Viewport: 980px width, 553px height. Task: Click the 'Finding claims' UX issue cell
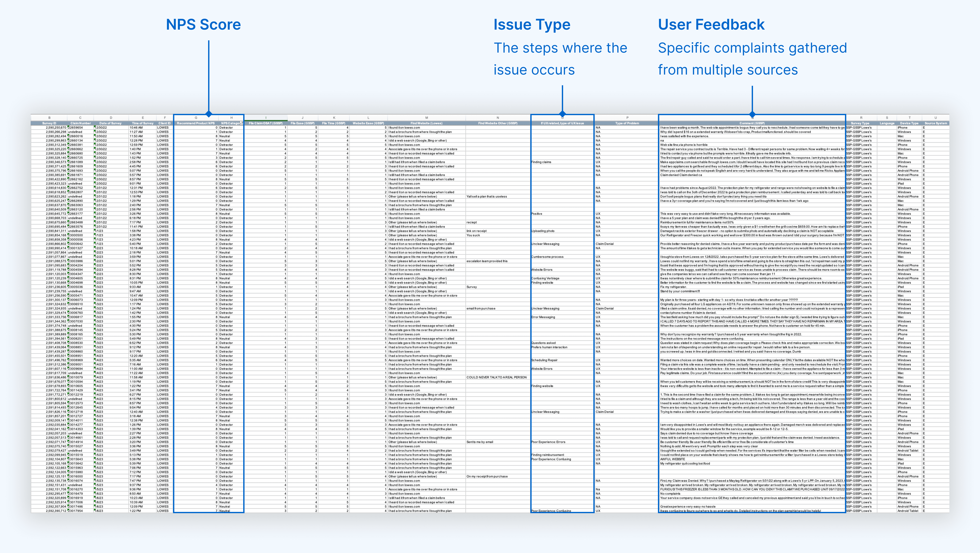point(541,162)
